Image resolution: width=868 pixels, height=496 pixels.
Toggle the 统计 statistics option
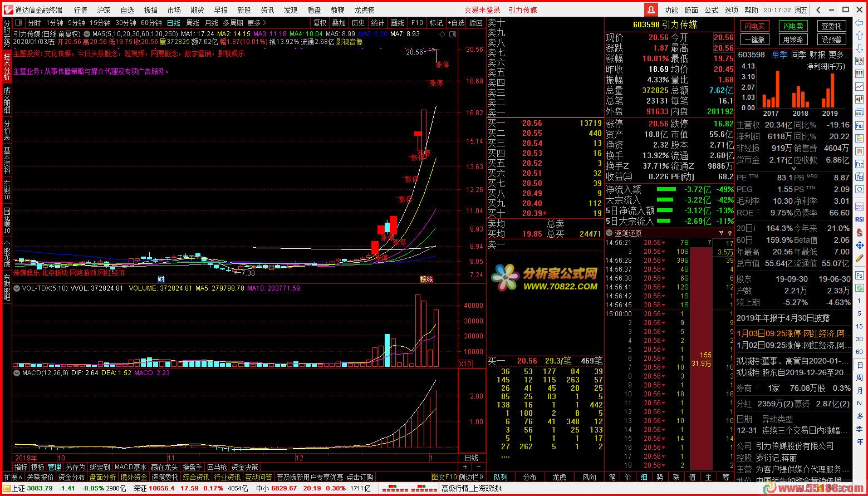pyautogui.click(x=377, y=23)
